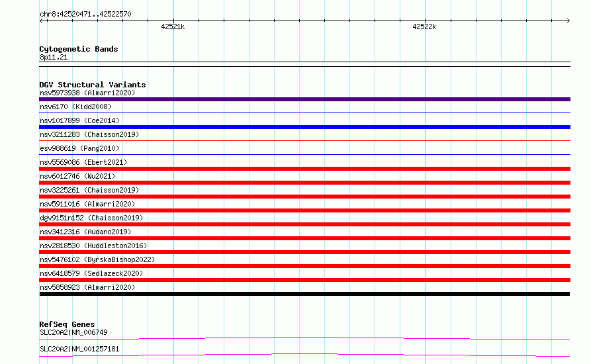Click the thin red line under nsv3211283

pos(304,140)
